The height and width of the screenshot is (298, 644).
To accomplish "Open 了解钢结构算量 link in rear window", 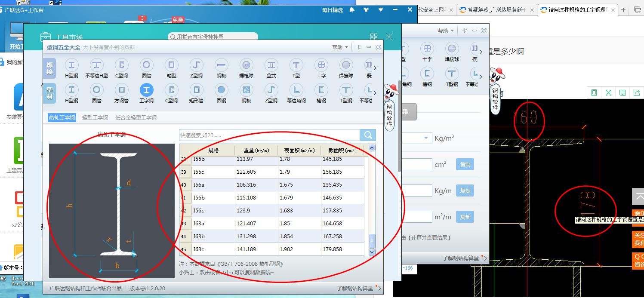I will click(461, 258).
